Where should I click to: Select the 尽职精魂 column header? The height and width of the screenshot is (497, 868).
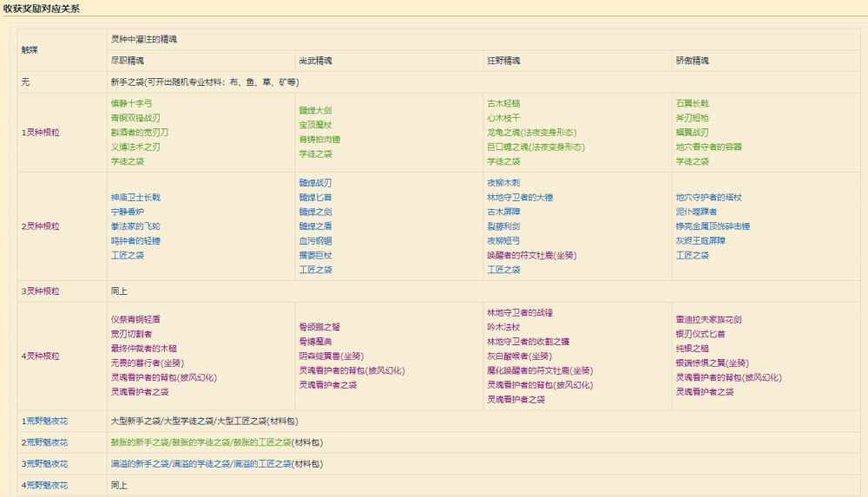point(128,61)
